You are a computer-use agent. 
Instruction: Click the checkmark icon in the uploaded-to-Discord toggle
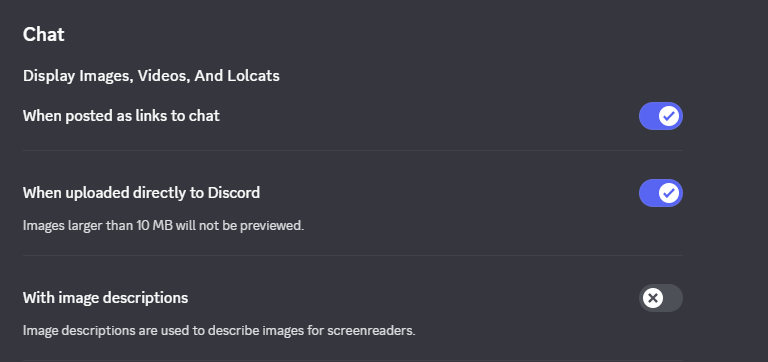click(x=669, y=193)
